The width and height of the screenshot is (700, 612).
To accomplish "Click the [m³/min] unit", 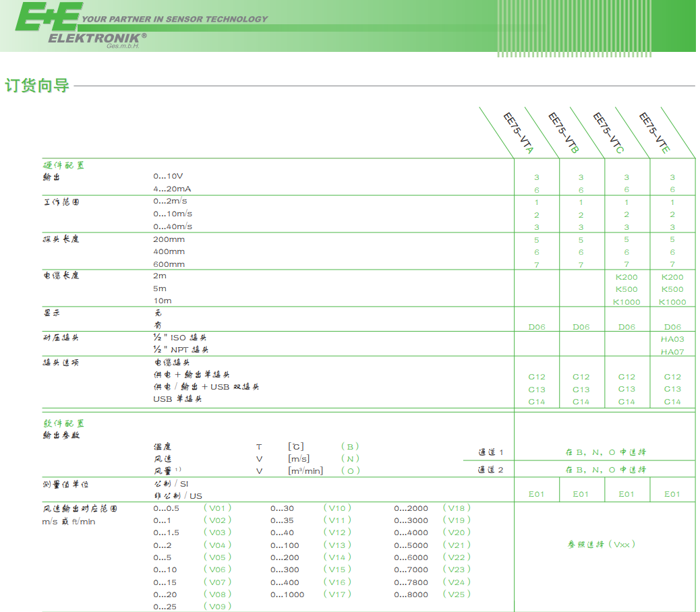I will click(x=305, y=470).
